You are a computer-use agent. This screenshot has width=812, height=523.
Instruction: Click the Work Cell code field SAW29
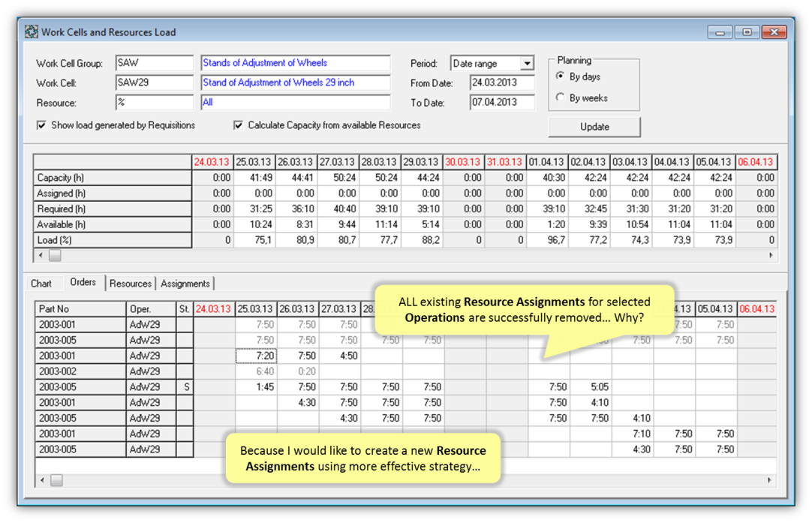pyautogui.click(x=155, y=83)
